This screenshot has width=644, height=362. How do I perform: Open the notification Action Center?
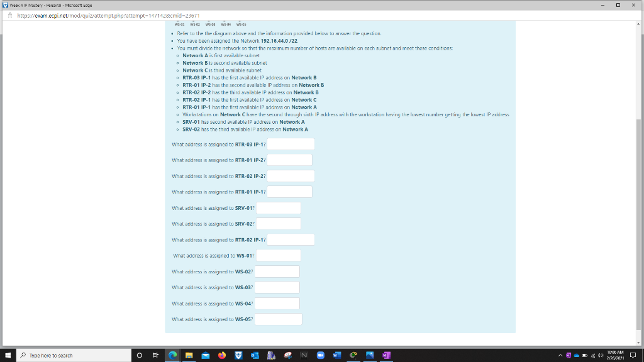click(x=633, y=356)
